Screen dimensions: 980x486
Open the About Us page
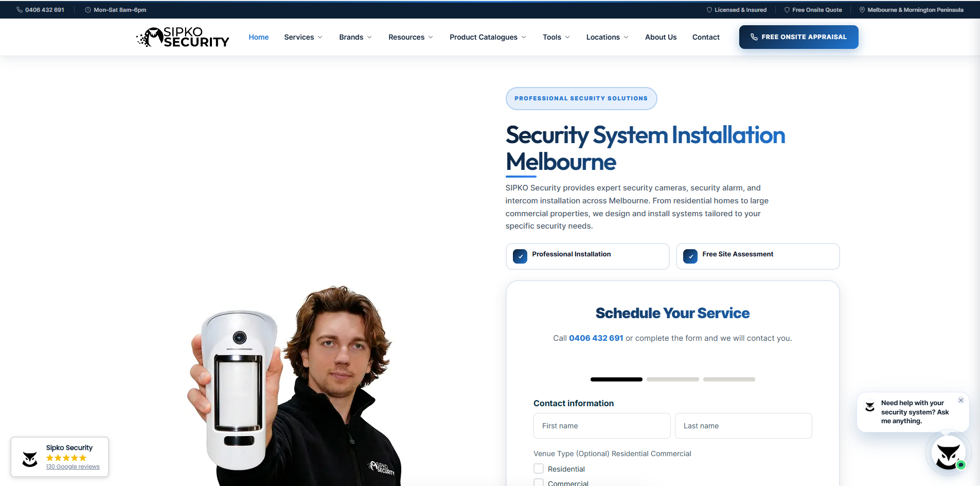click(661, 37)
